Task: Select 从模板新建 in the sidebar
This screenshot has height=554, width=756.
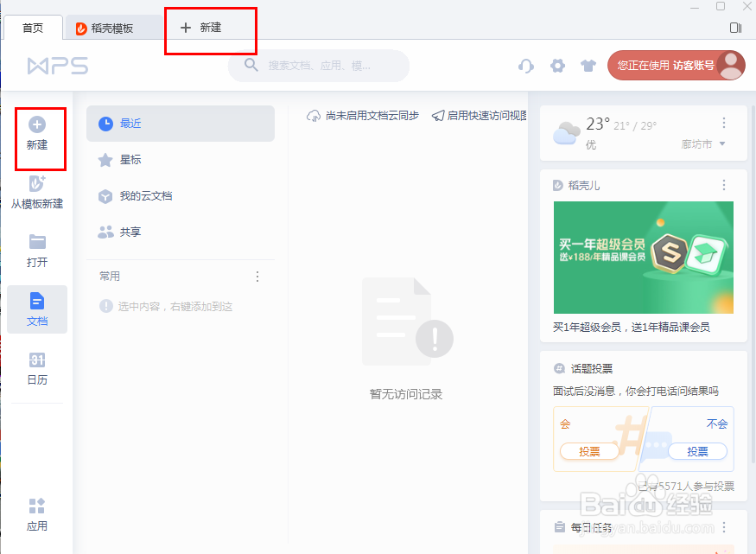Action: coord(37,190)
